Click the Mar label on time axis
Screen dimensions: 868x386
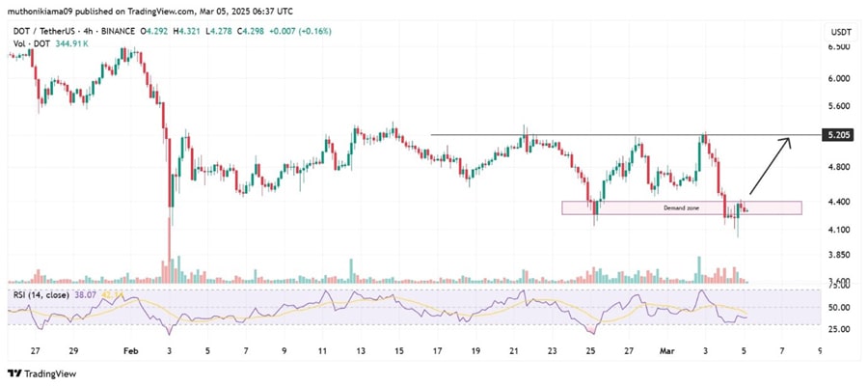pos(665,350)
